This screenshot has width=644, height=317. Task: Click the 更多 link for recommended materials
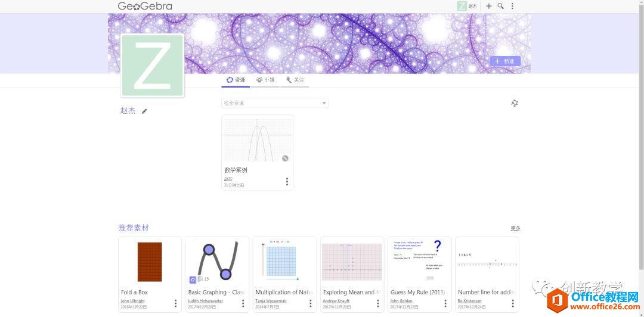[x=515, y=228]
